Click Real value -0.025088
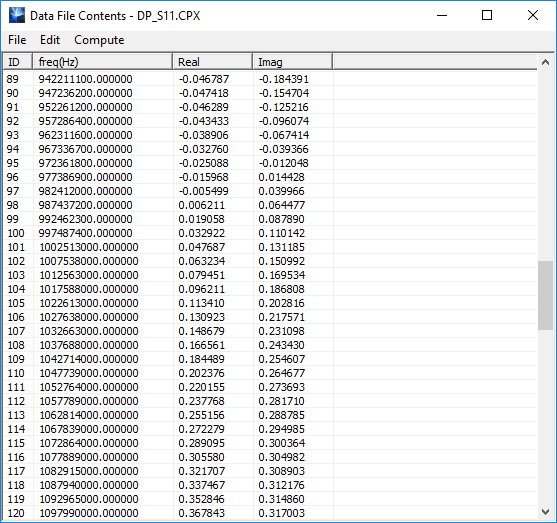Viewport: 557px width, 523px height. pyautogui.click(x=204, y=163)
